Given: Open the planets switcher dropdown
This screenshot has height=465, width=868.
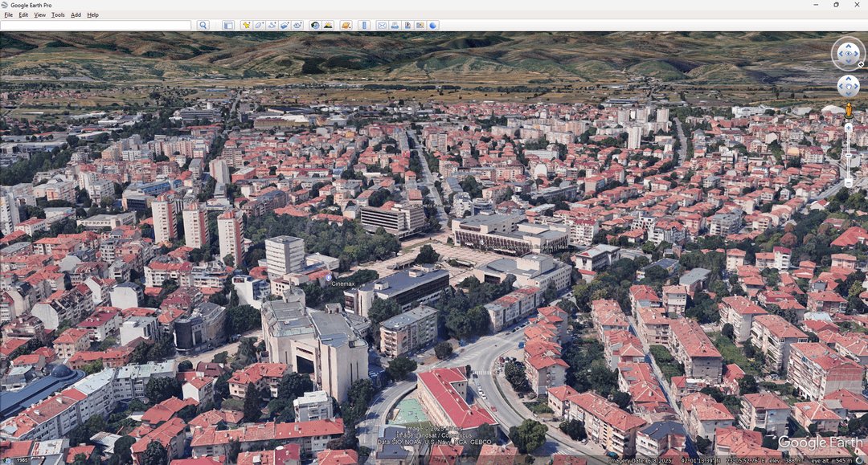Looking at the screenshot, I should click(x=346, y=26).
